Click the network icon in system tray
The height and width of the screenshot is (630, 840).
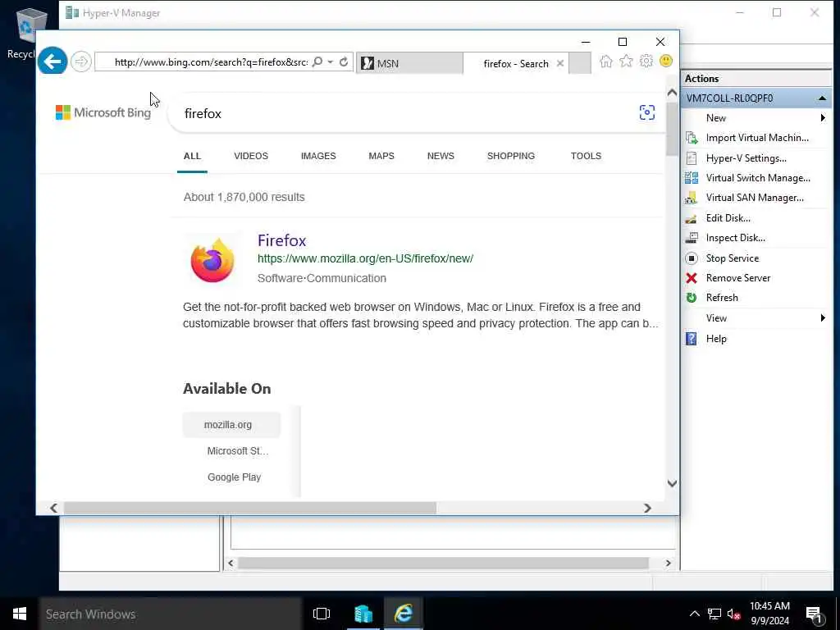coord(714,614)
